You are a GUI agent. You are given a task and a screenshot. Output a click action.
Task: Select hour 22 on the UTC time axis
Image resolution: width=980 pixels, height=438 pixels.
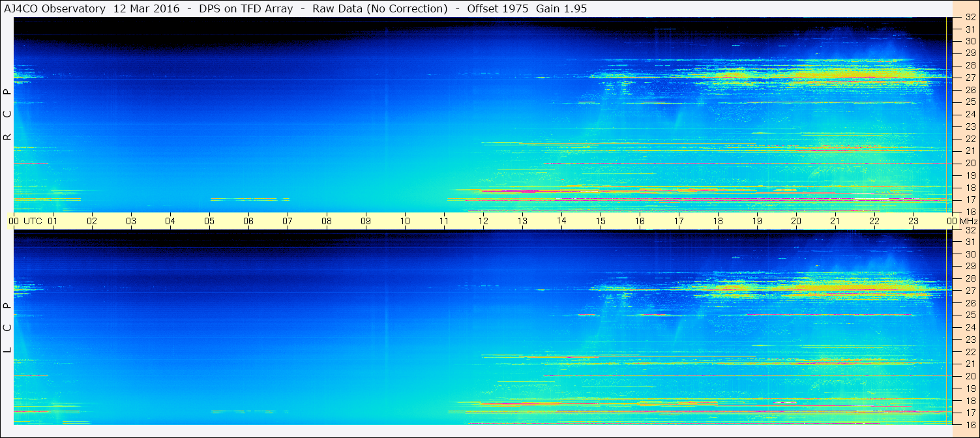pos(874,221)
